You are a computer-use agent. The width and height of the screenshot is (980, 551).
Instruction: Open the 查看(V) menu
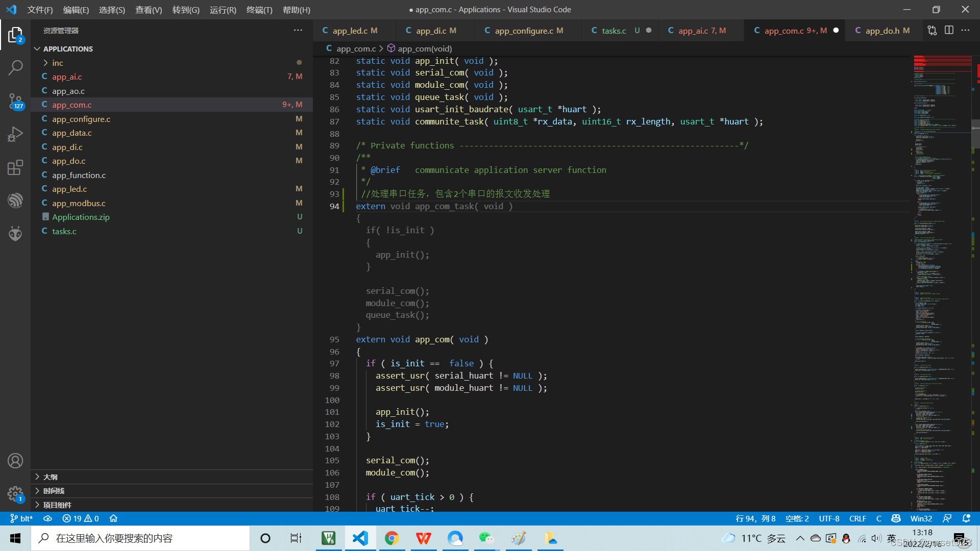(149, 10)
